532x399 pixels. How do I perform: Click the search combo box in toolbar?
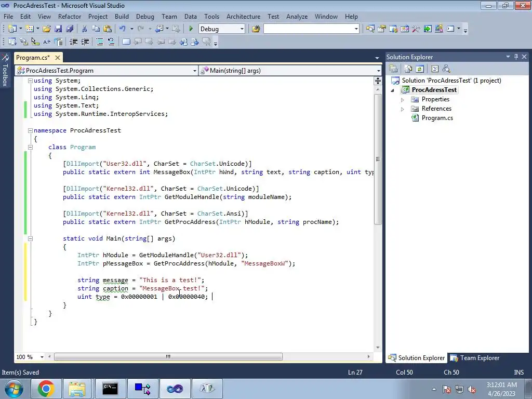[x=312, y=29]
